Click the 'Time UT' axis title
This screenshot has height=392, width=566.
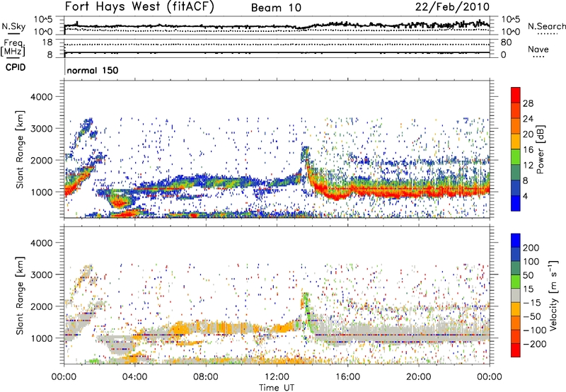pyautogui.click(x=277, y=388)
